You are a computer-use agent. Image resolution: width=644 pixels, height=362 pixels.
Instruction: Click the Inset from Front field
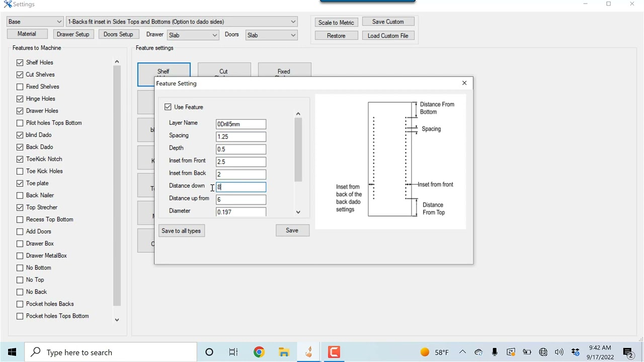click(241, 162)
